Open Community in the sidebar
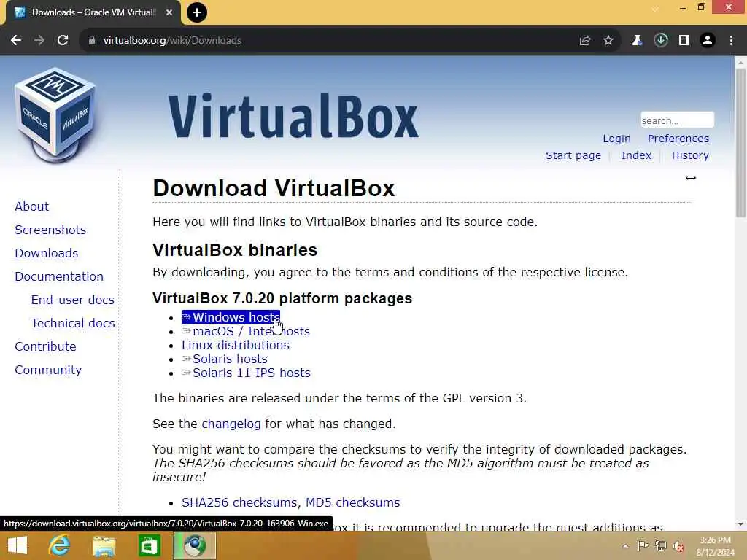 (x=48, y=370)
